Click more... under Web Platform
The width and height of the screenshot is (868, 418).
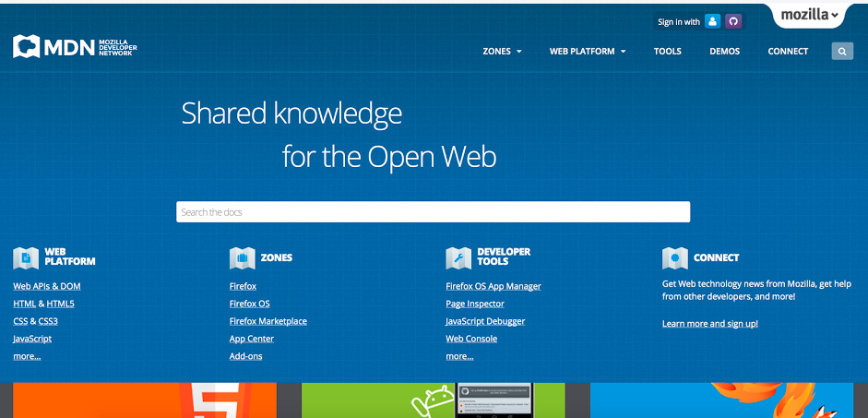click(27, 356)
